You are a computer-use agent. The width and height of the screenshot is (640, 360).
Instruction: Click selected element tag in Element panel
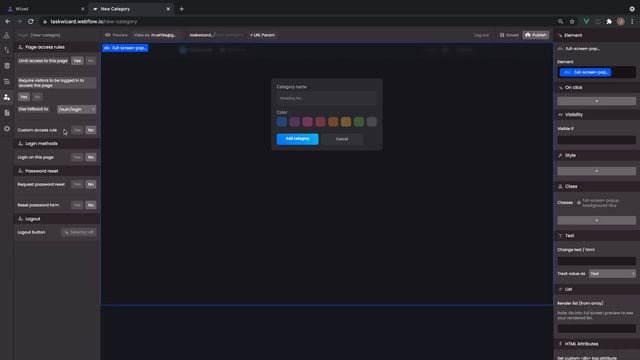click(585, 72)
